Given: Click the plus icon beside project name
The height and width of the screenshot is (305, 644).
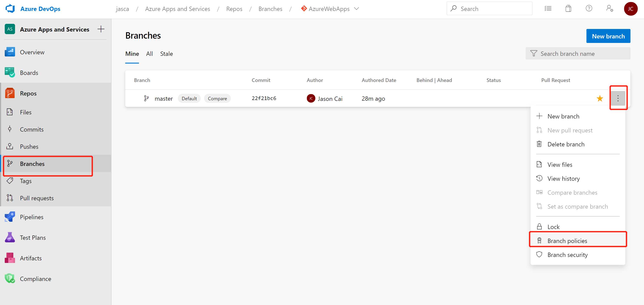Looking at the screenshot, I should click(101, 29).
